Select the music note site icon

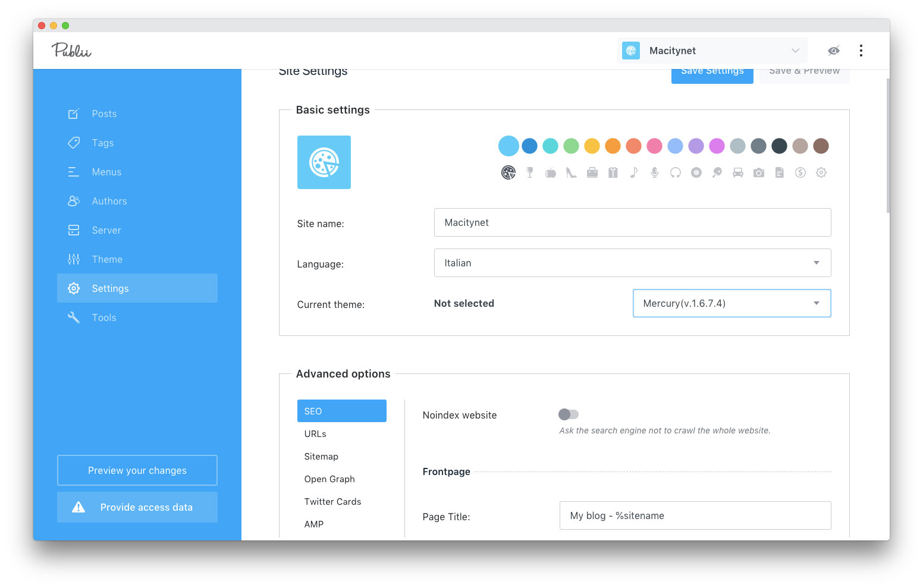click(x=634, y=172)
